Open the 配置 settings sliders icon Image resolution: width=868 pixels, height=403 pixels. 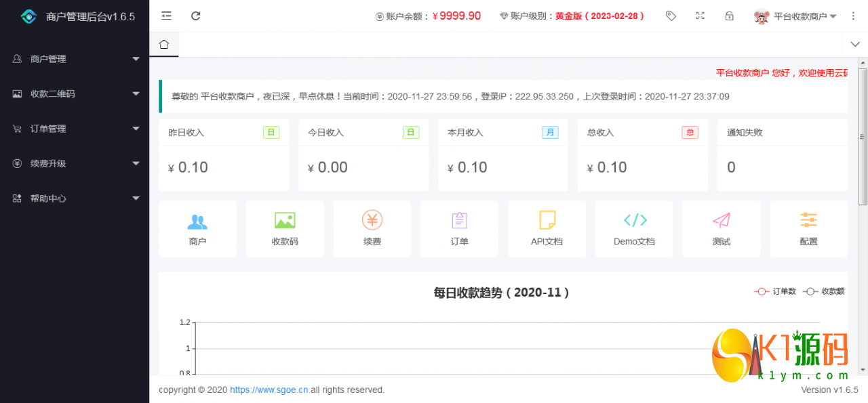(808, 220)
